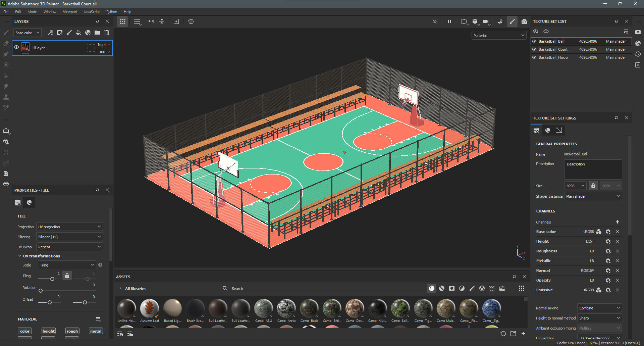Toggle visibility of Basketball_Ball texture set
Image resolution: width=644 pixels, height=346 pixels.
(534, 41)
